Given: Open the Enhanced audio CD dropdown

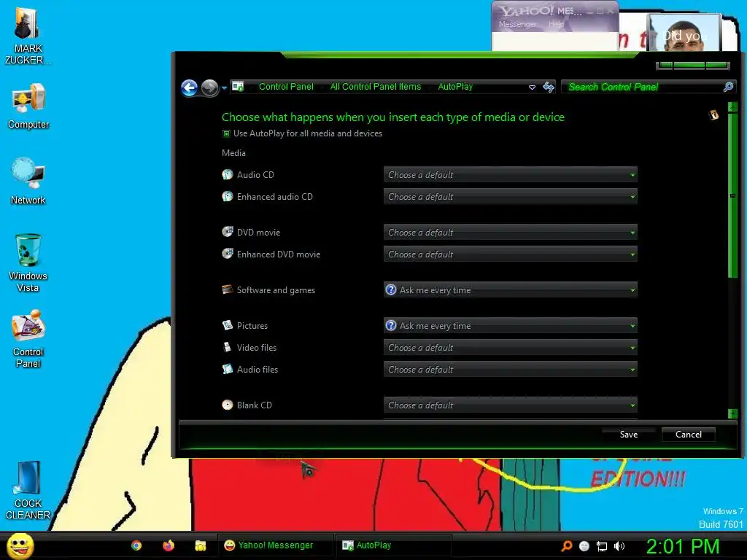Looking at the screenshot, I should pyautogui.click(x=510, y=197).
